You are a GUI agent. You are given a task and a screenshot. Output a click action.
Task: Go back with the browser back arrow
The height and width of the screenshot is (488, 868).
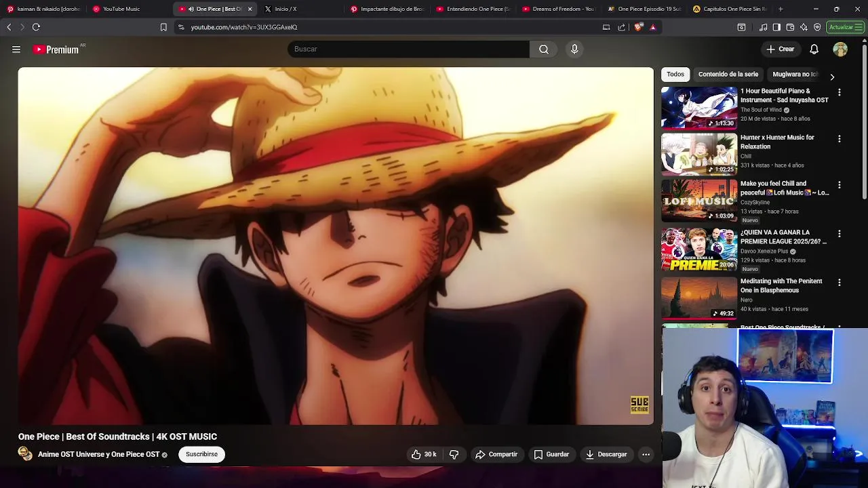(9, 27)
